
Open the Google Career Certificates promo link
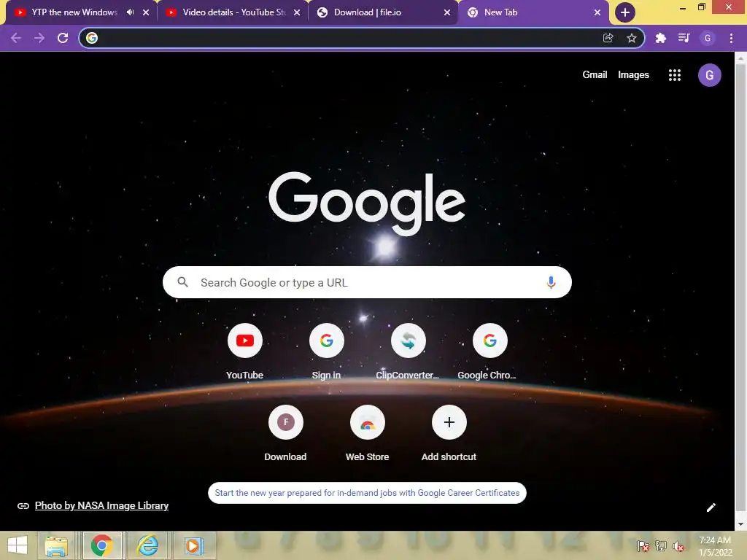(367, 493)
